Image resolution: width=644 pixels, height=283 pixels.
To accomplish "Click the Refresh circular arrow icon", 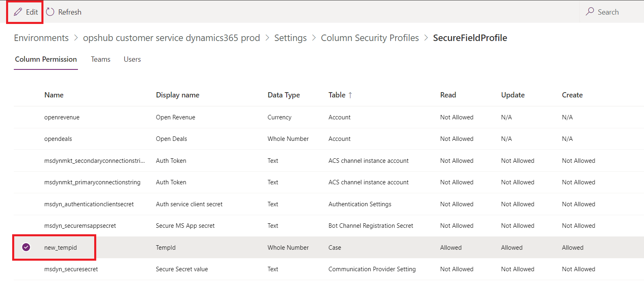I will (50, 12).
